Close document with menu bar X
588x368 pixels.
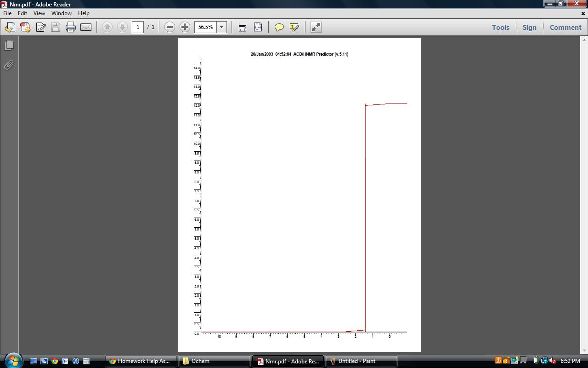[x=583, y=13]
